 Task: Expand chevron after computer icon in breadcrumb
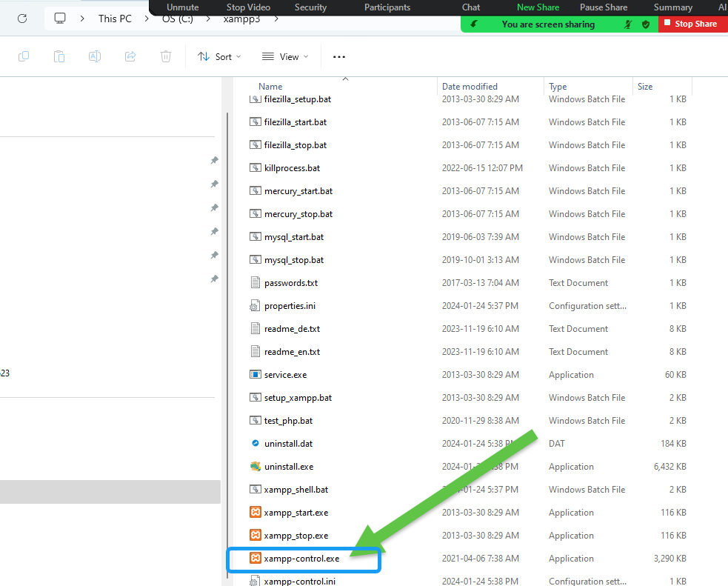tap(82, 19)
